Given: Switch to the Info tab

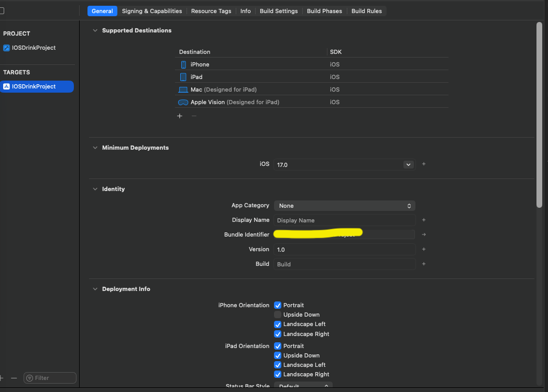Looking at the screenshot, I should [245, 11].
